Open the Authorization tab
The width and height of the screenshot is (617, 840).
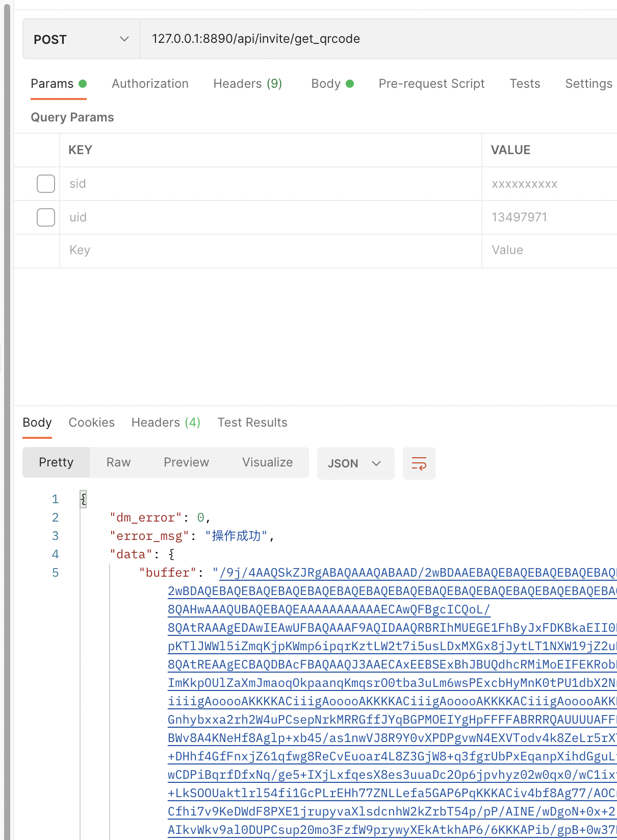[150, 84]
